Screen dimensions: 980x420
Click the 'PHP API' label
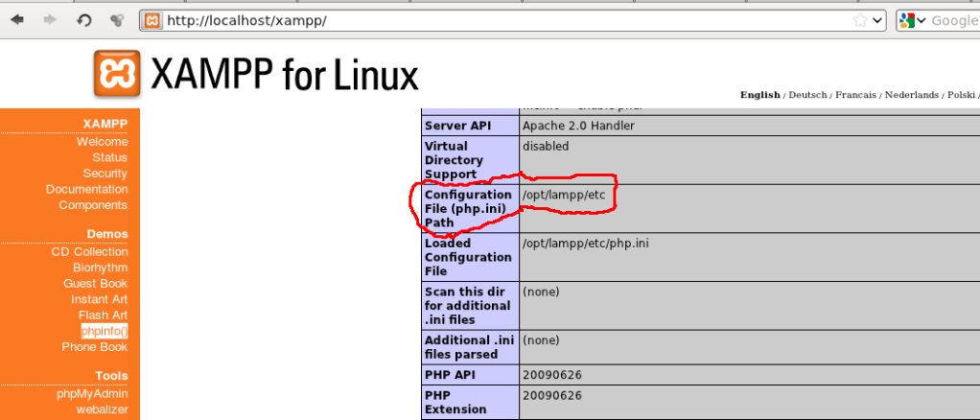pos(450,375)
